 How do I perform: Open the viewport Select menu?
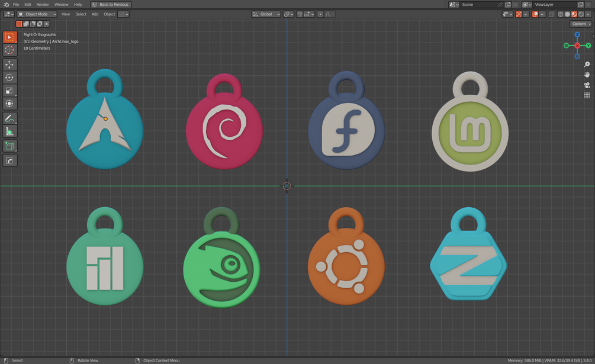81,14
